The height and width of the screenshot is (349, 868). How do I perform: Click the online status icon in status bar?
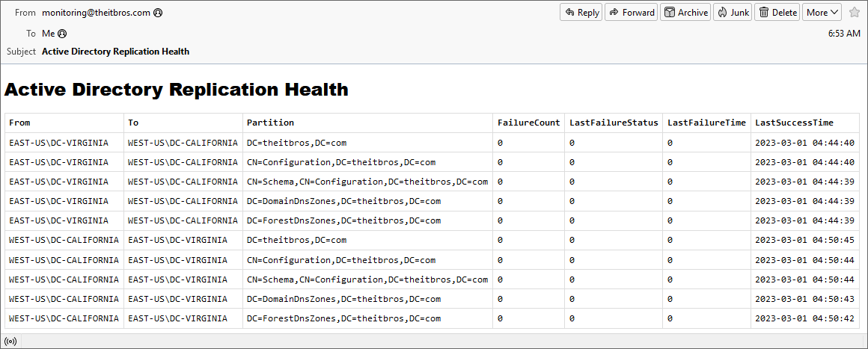[10, 341]
